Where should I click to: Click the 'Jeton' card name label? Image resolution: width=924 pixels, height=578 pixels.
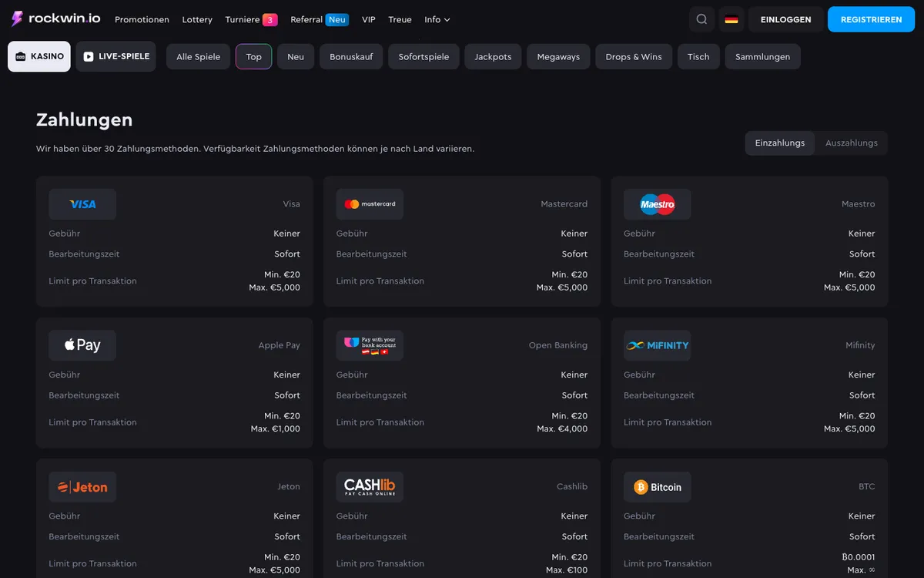[289, 487]
